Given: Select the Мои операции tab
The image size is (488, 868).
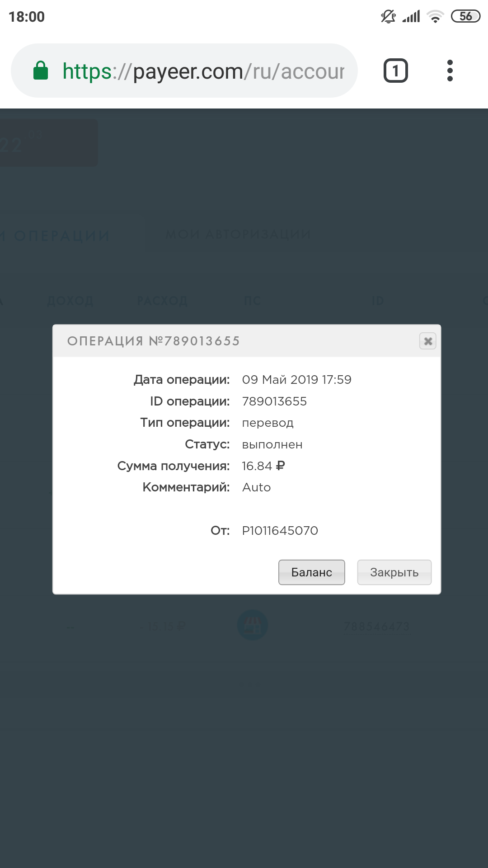Looking at the screenshot, I should click(x=55, y=236).
